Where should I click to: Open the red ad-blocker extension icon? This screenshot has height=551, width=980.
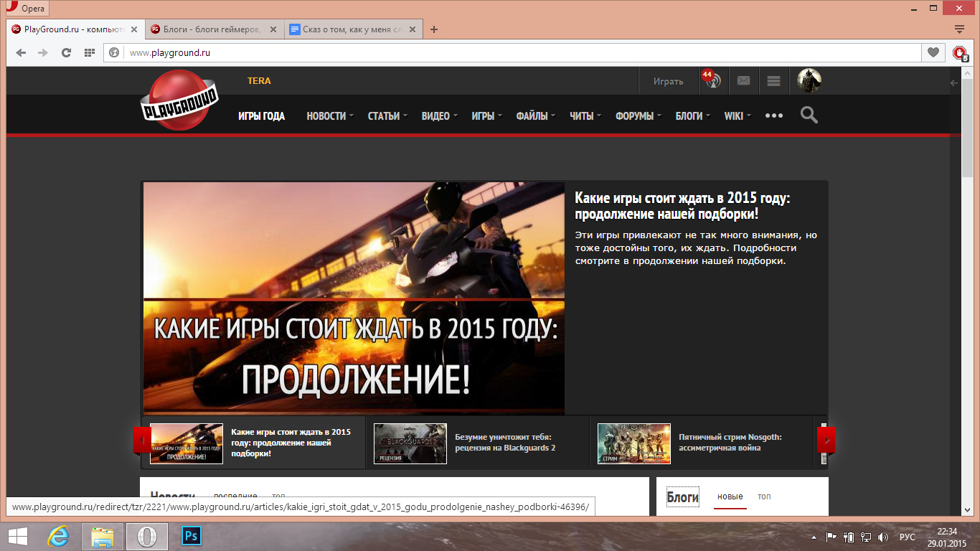tap(960, 52)
